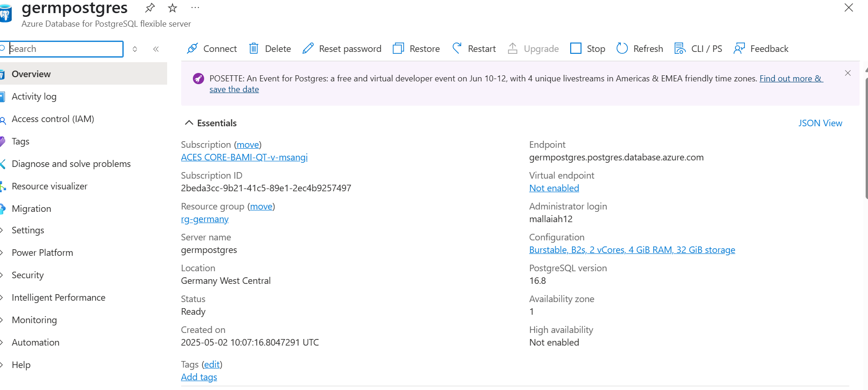Screen dimensions: 868x390
Task: Select the administrator login mallaiah12
Action: pyautogui.click(x=551, y=219)
